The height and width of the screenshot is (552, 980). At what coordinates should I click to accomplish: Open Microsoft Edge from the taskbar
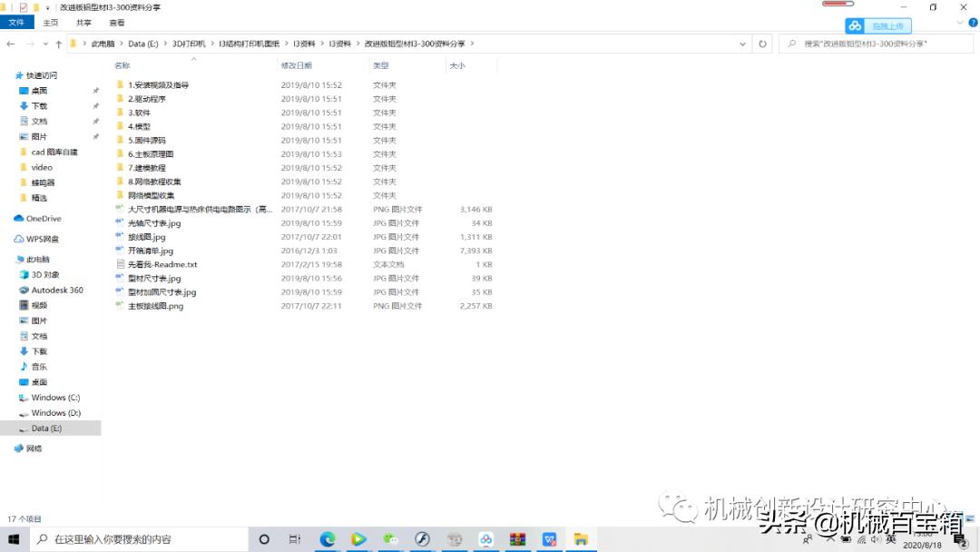pos(328,538)
